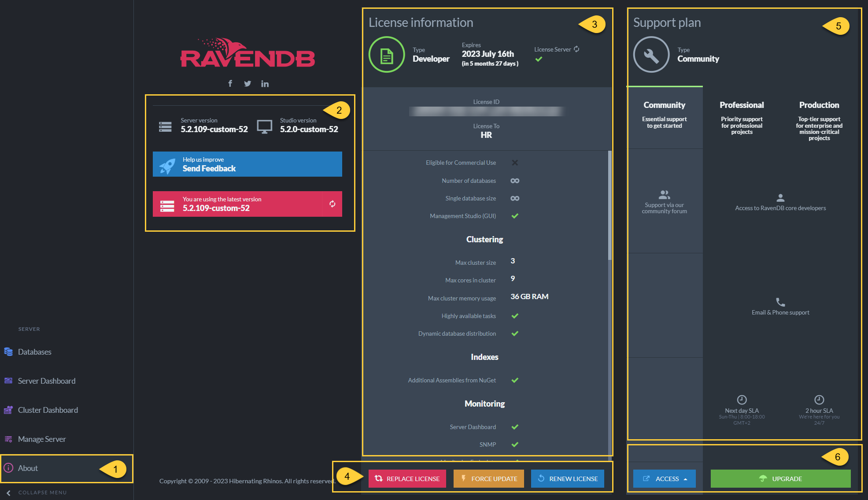Select the Community support plan column
The height and width of the screenshot is (500, 868).
pyautogui.click(x=665, y=118)
